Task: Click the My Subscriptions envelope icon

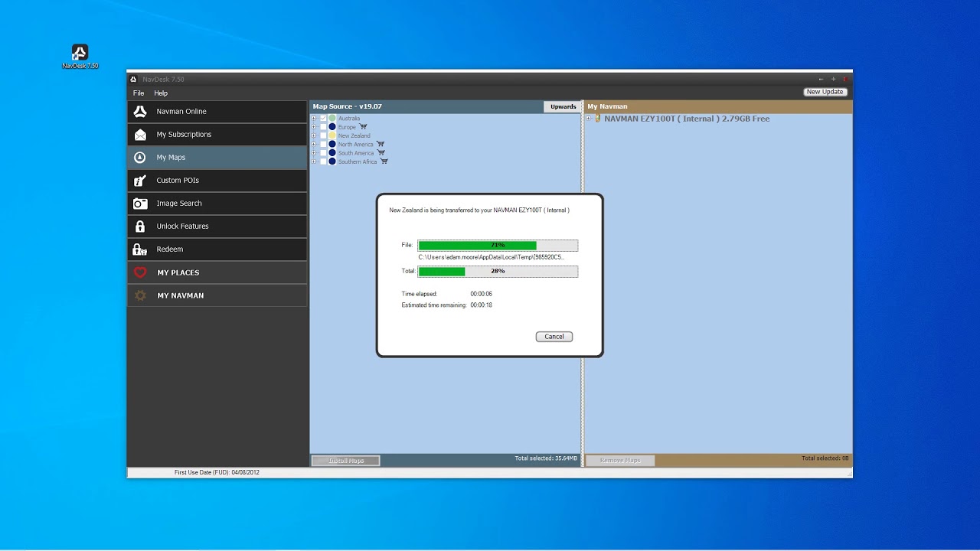Action: (140, 135)
